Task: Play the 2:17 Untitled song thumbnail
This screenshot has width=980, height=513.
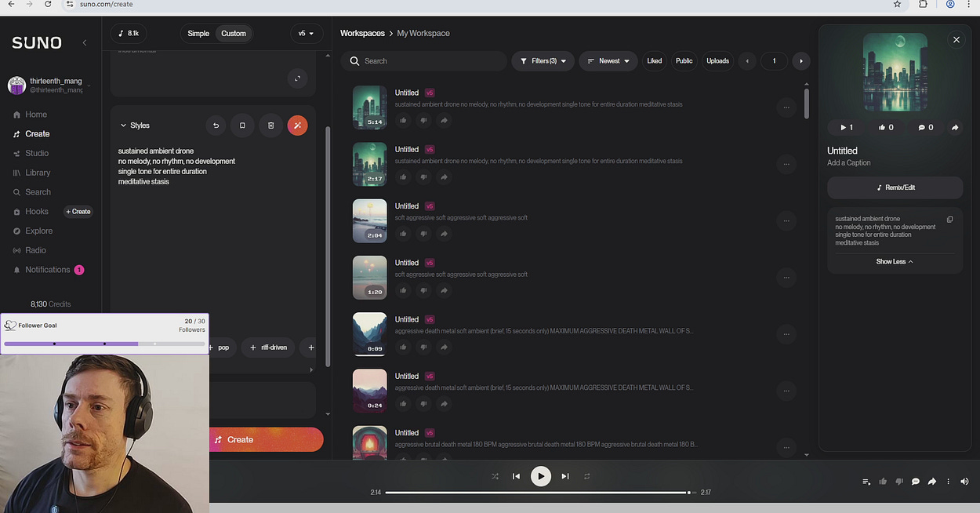Action: (370, 164)
